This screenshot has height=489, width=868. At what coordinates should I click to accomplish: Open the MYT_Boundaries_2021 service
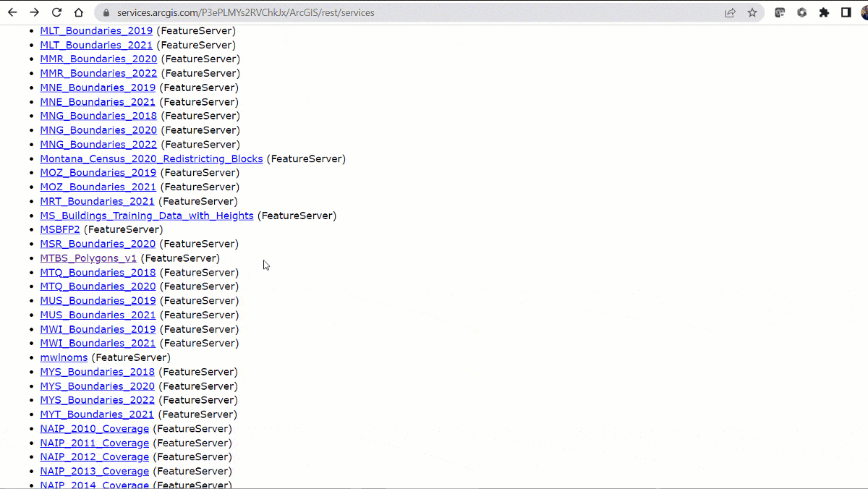(x=96, y=414)
